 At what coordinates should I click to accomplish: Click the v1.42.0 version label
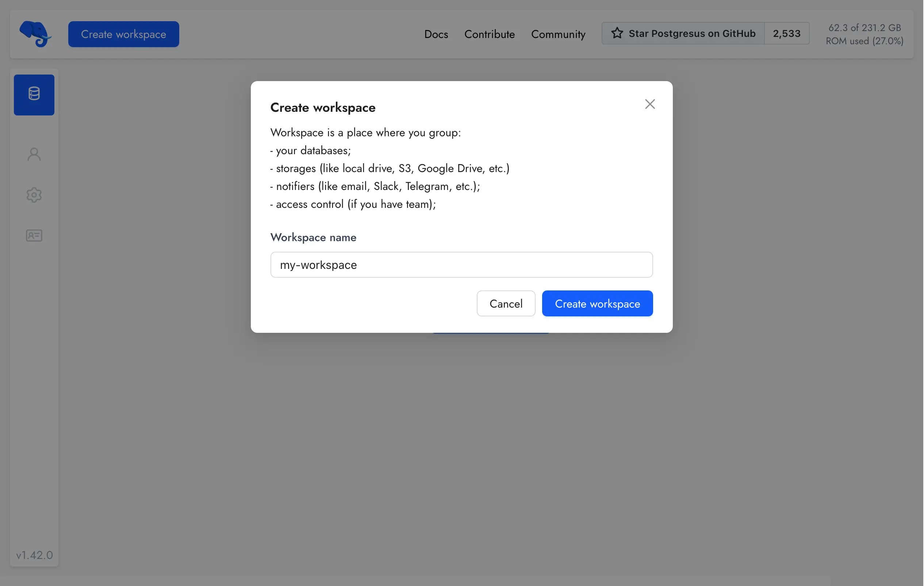[34, 555]
